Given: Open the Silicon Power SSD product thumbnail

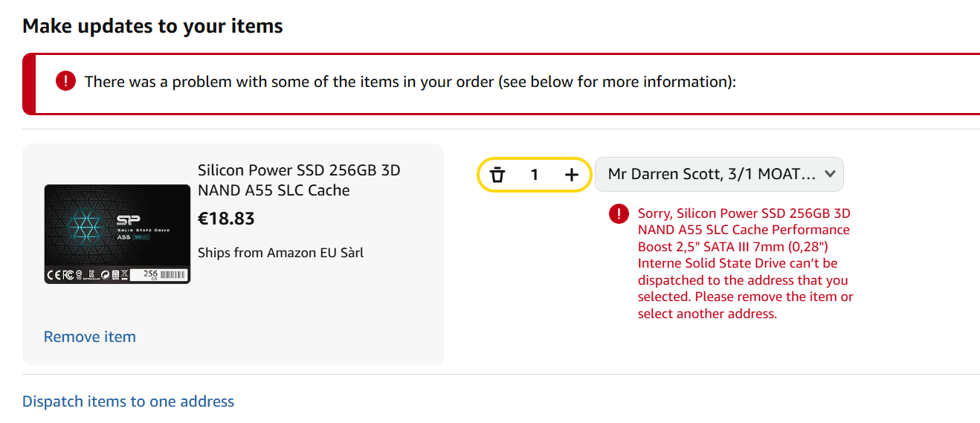Looking at the screenshot, I should pyautogui.click(x=117, y=233).
